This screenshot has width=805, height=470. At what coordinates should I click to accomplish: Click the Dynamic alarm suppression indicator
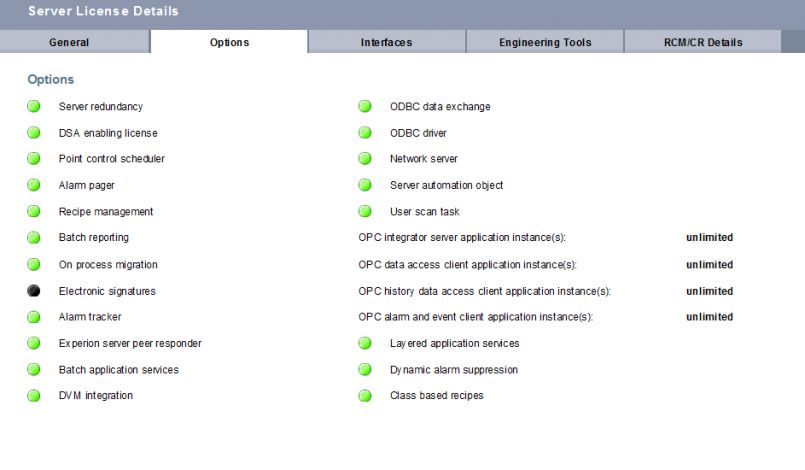[x=365, y=369]
